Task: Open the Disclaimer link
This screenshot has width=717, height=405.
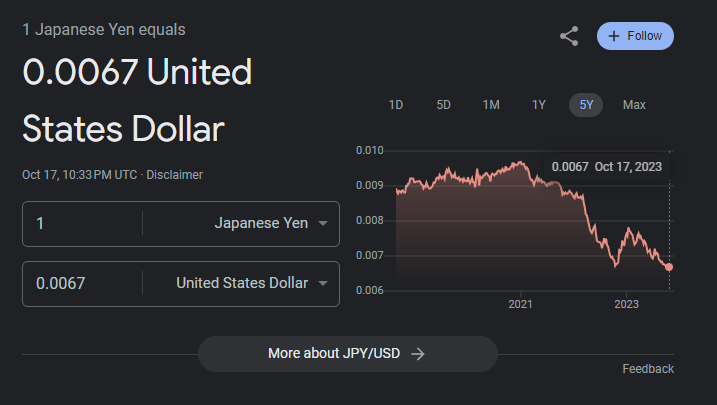Action: click(175, 175)
